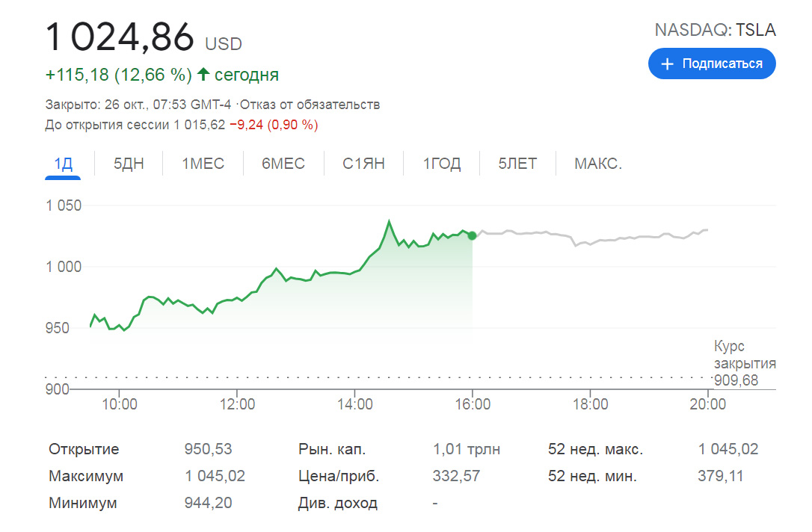Click the Рын. кап. value 1,01 трлн
The height and width of the screenshot is (532, 812).
pyautogui.click(x=467, y=449)
